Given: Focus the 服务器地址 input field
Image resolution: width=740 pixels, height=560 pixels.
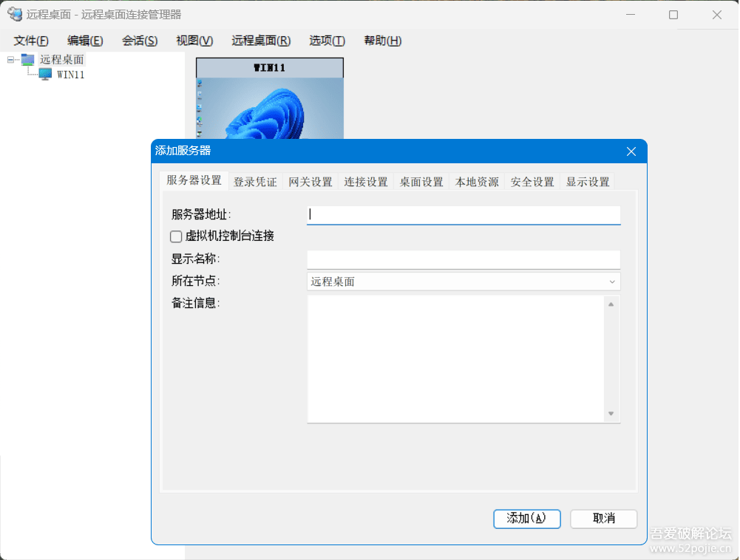Looking at the screenshot, I should click(463, 214).
